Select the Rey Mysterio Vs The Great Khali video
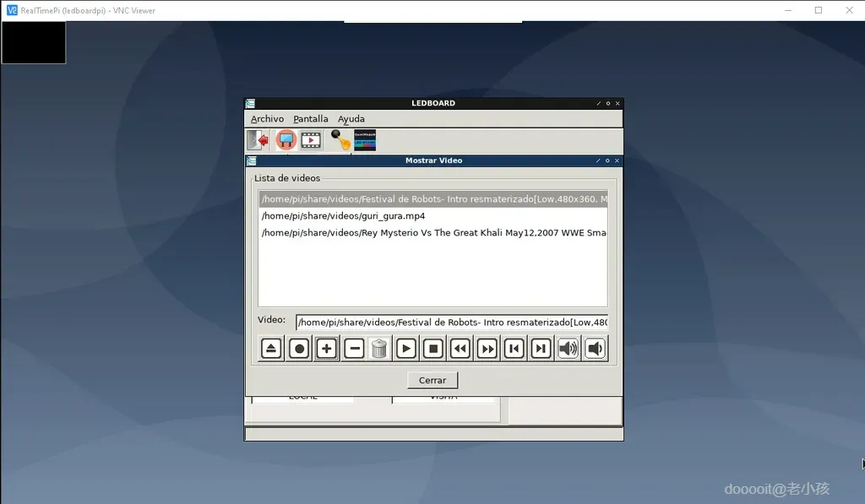 [433, 233]
